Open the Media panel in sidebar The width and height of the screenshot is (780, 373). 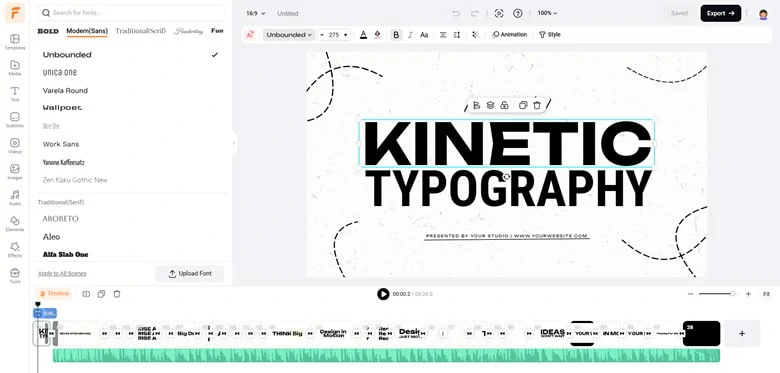(x=15, y=68)
